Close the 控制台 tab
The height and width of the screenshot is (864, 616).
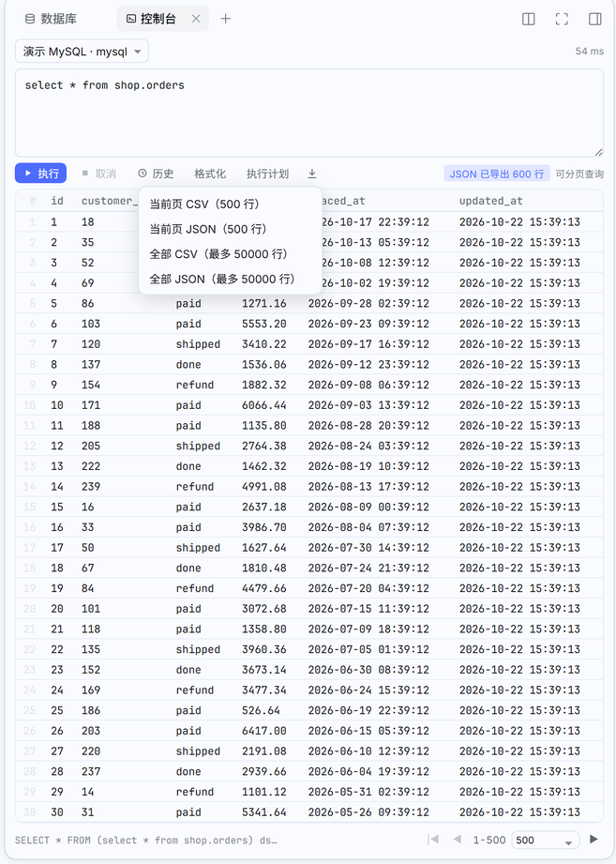[x=196, y=19]
